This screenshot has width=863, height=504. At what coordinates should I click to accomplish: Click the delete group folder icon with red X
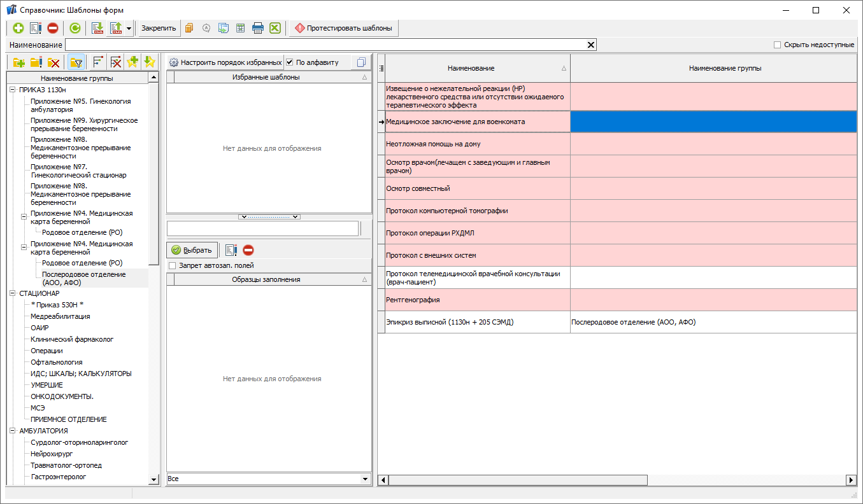[54, 62]
